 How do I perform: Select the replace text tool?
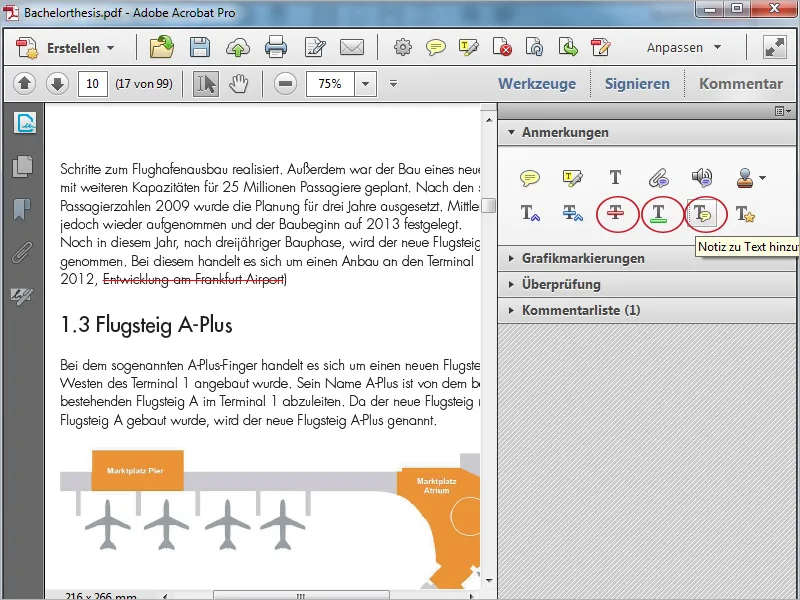(x=572, y=213)
